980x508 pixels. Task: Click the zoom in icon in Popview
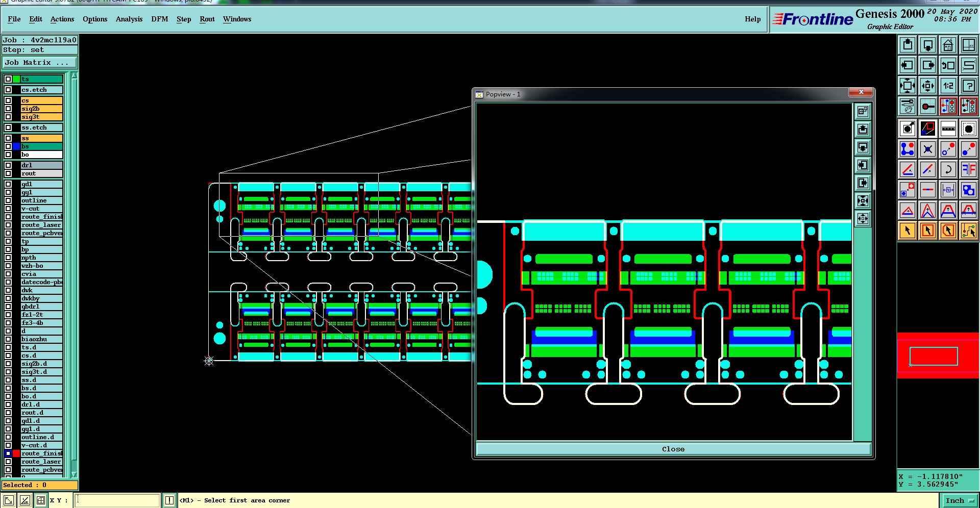[x=863, y=200]
